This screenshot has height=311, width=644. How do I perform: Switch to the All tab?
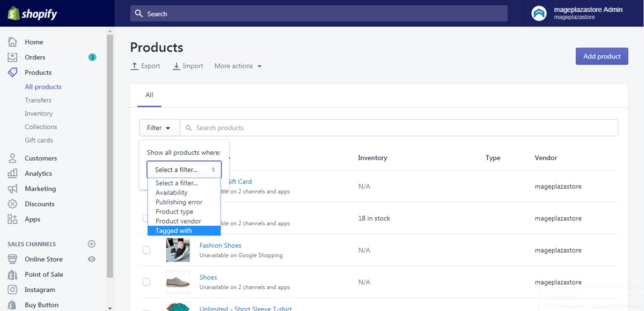point(149,95)
